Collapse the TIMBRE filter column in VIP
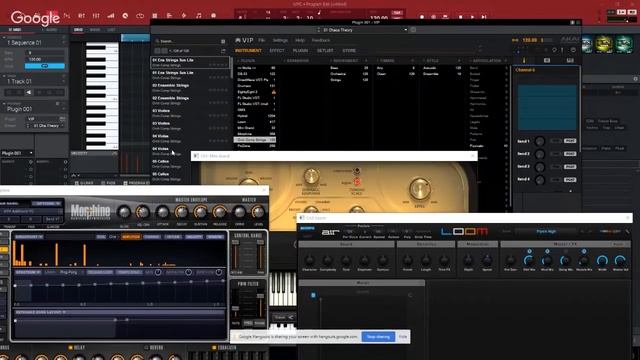Image resolution: width=640 pixels, height=360 pixels. click(378, 61)
